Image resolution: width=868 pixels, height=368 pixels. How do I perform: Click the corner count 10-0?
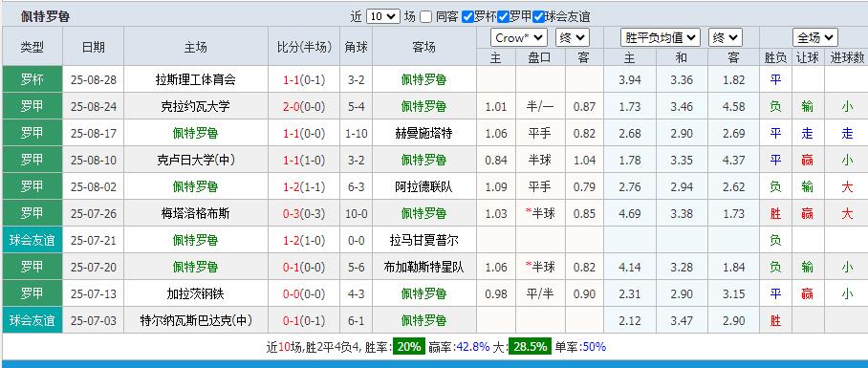click(356, 213)
